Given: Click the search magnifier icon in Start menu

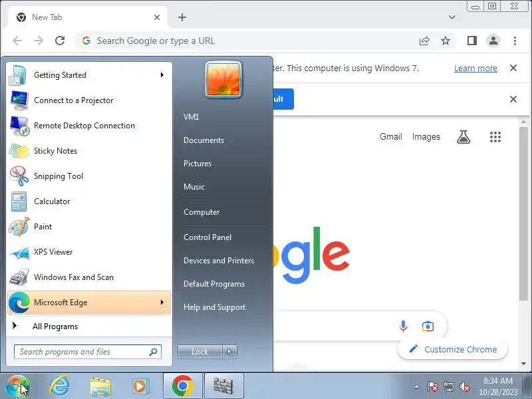Looking at the screenshot, I should [154, 352].
